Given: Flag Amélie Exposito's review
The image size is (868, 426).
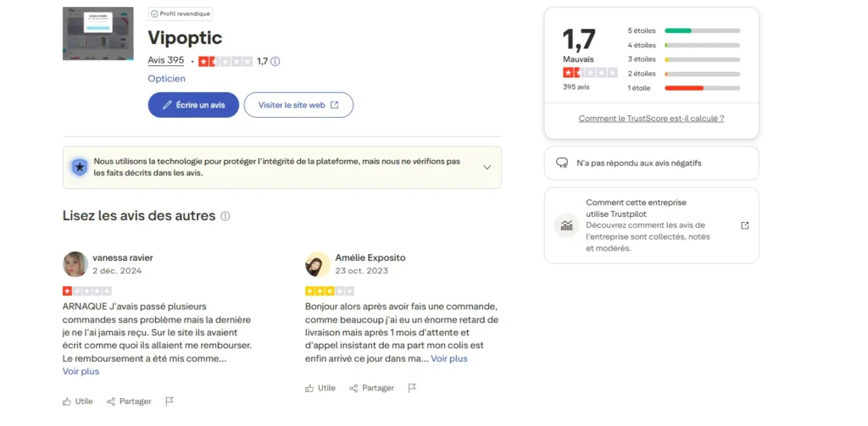Looking at the screenshot, I should pos(412,388).
